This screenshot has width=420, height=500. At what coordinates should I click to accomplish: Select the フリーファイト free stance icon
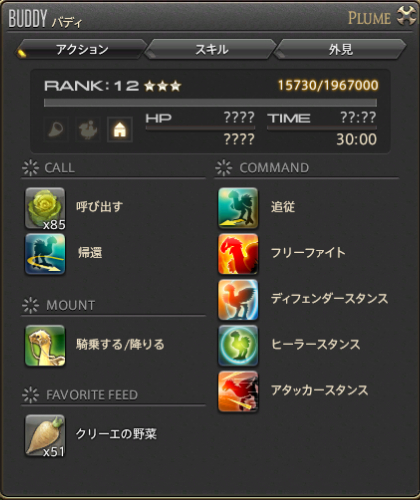(x=238, y=254)
